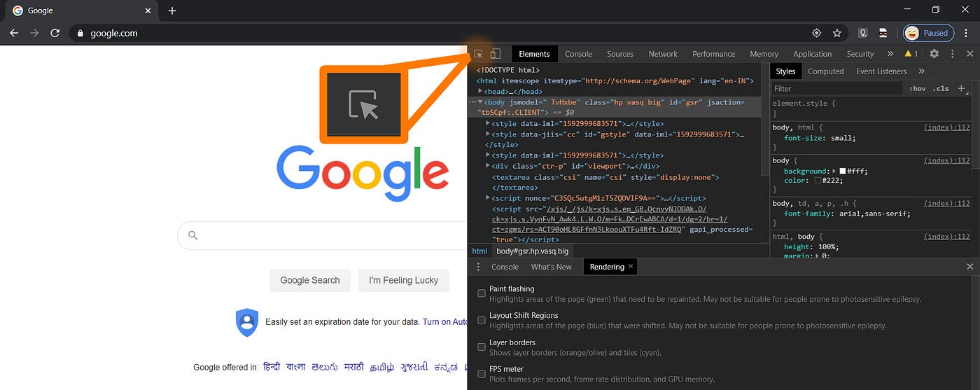980x390 pixels.
Task: Open the drawer's three-dot menu beside Console
Action: point(478,267)
